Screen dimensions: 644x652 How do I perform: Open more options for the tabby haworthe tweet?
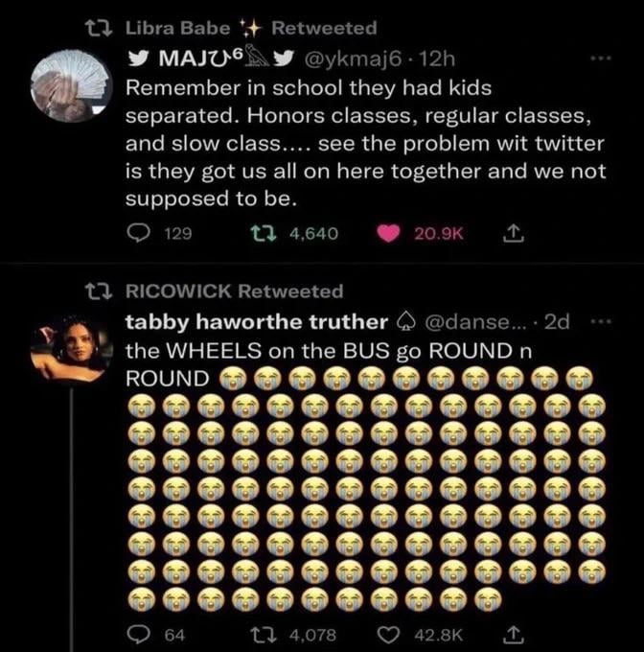[598, 321]
